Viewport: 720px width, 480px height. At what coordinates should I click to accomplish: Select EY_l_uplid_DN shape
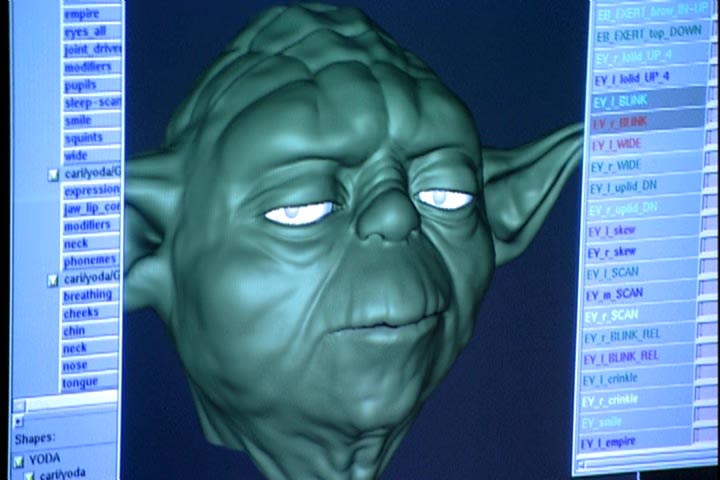pos(645,187)
